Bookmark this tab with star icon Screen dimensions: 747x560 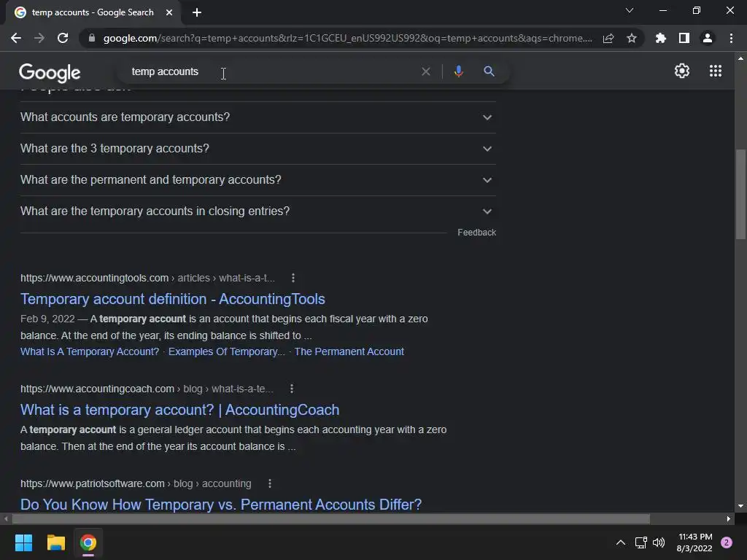[632, 38]
